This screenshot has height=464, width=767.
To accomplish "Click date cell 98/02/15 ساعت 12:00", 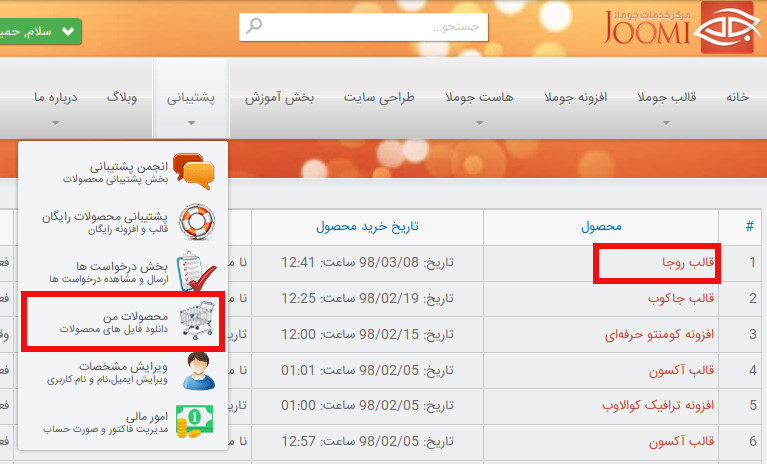I will tap(367, 334).
